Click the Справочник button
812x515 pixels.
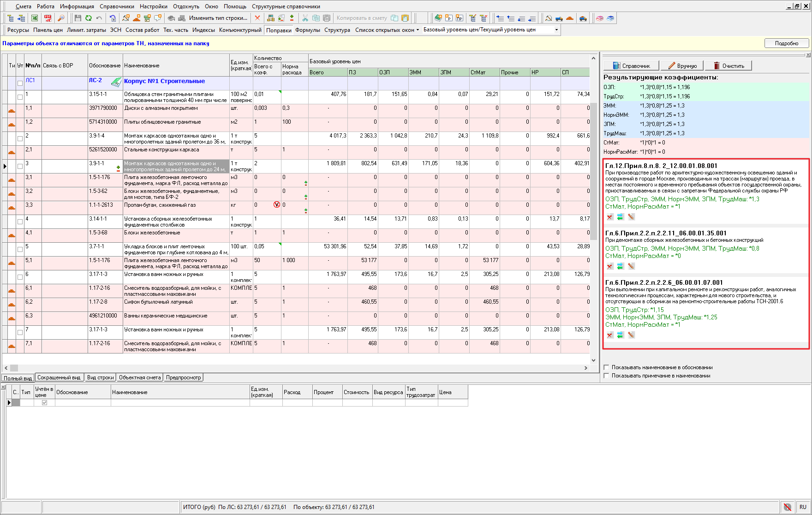[631, 66]
